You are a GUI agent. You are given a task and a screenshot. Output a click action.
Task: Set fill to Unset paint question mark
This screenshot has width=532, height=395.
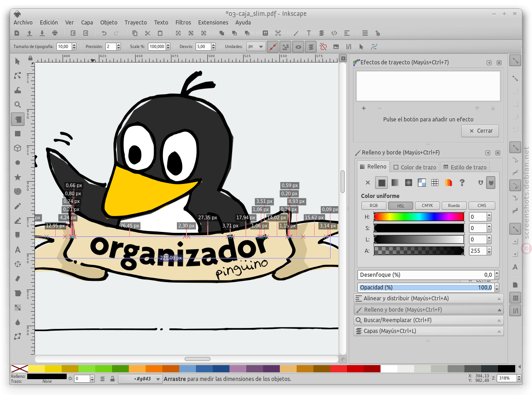pyautogui.click(x=462, y=183)
